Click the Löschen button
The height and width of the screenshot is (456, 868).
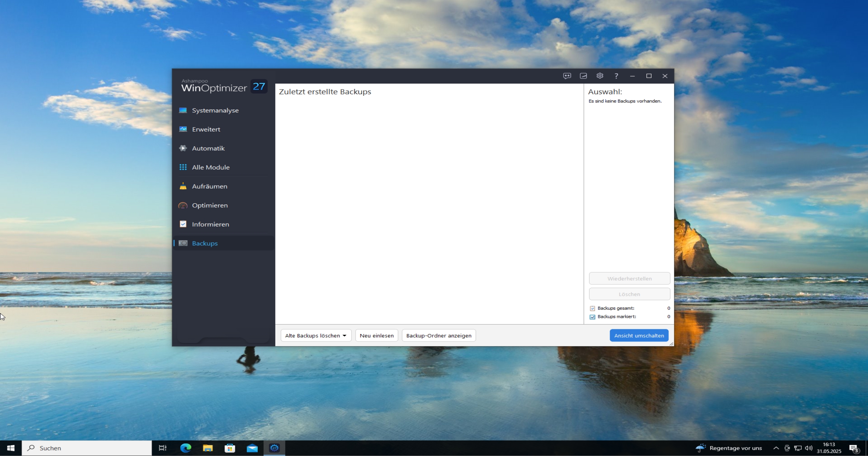click(629, 294)
